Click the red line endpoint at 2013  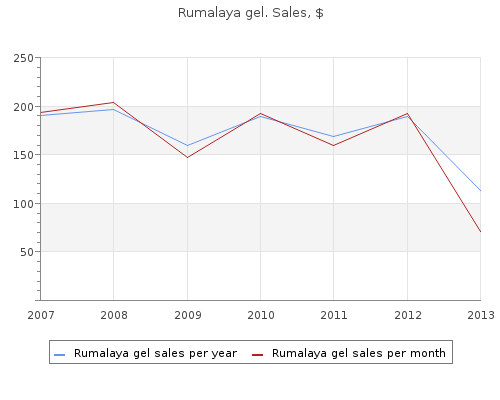[480, 231]
